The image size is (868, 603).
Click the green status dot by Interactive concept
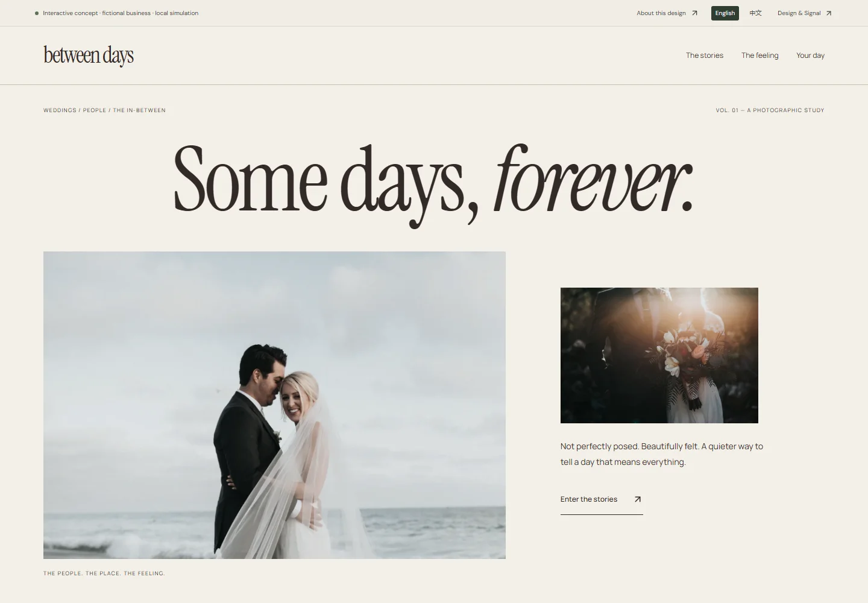pyautogui.click(x=37, y=13)
